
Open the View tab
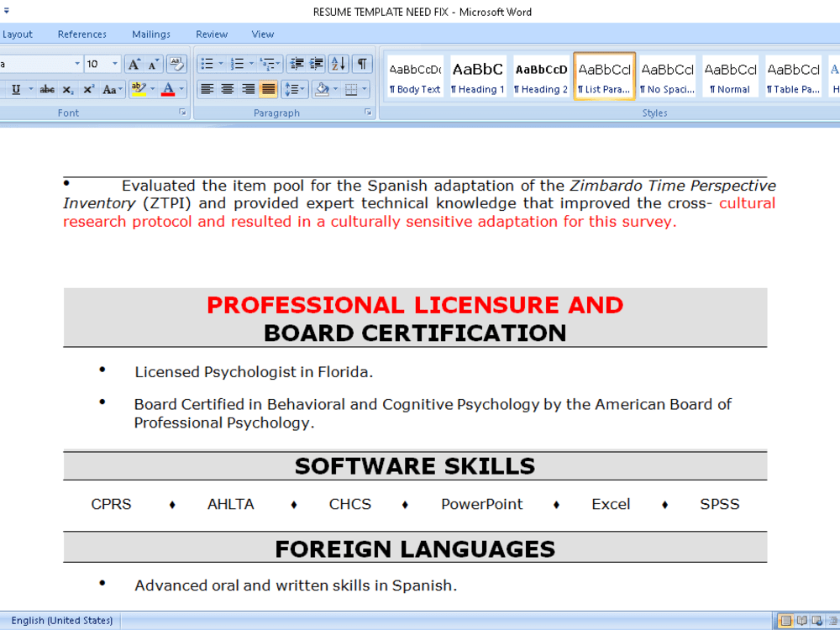(262, 34)
